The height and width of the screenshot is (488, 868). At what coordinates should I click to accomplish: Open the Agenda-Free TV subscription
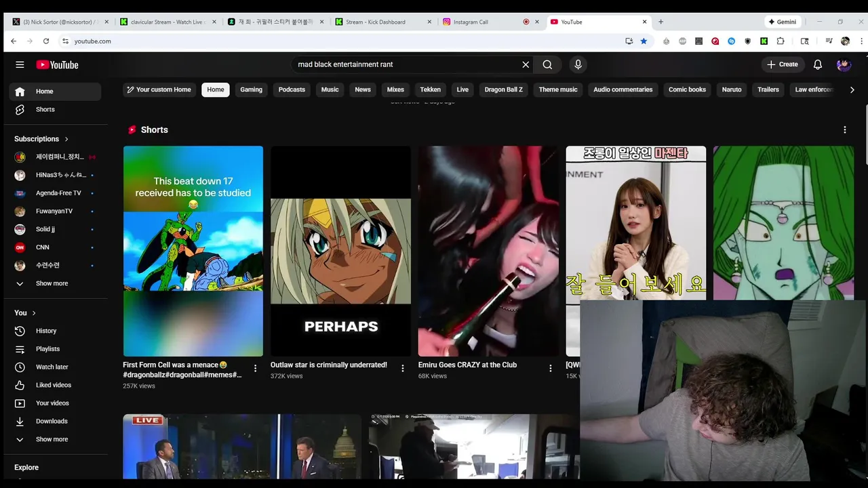click(55, 193)
